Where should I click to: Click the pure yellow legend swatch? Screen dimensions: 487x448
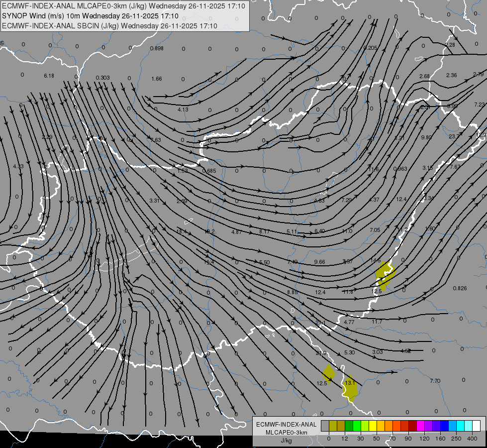tap(373, 426)
